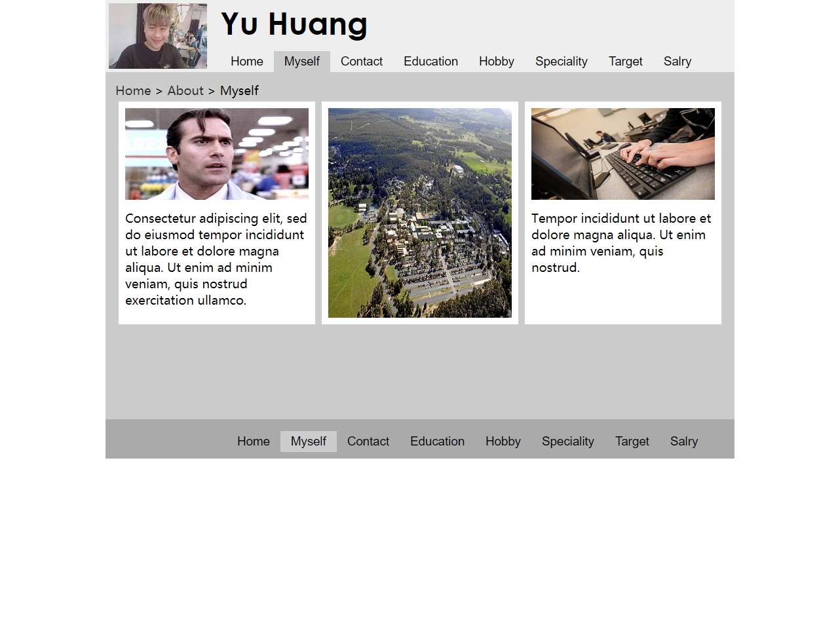This screenshot has height=625, width=840.
Task: Click the About breadcrumb link
Action: point(185,90)
